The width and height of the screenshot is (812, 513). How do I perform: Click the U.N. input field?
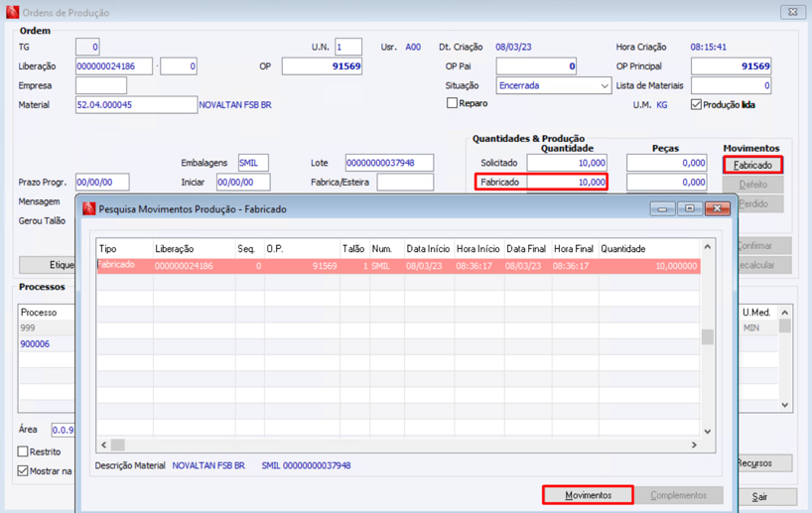348,47
